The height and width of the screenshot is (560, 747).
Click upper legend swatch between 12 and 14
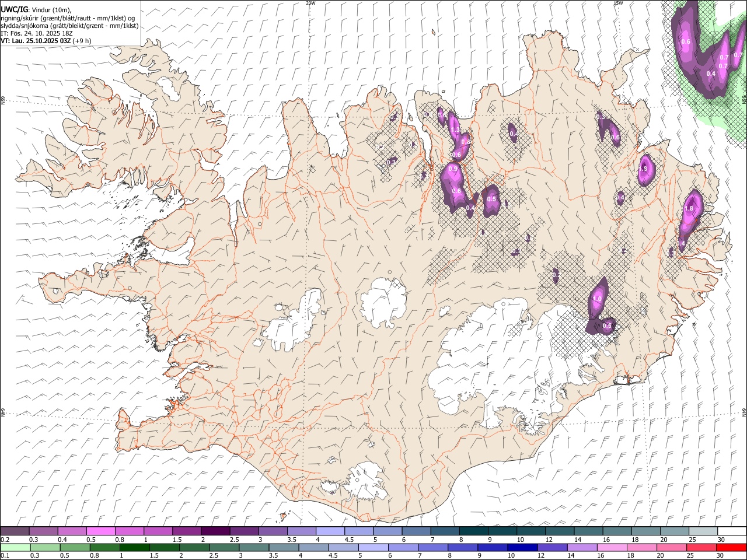point(560,531)
